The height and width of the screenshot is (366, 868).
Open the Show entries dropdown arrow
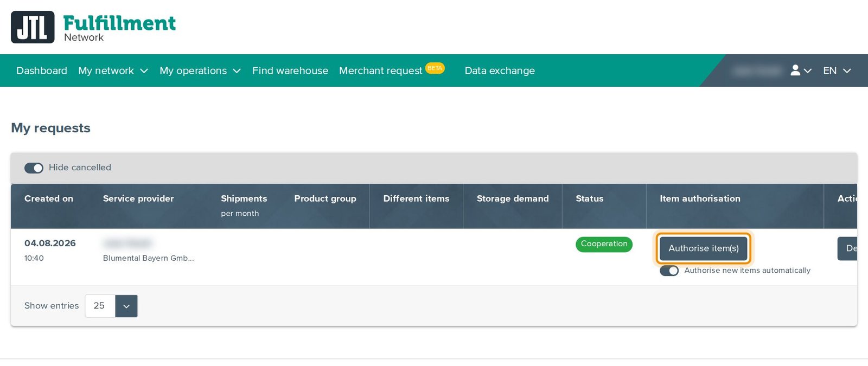click(126, 306)
